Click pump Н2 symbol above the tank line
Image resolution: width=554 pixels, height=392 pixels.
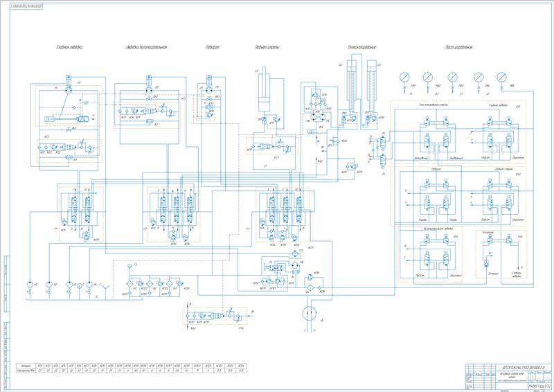click(x=49, y=285)
